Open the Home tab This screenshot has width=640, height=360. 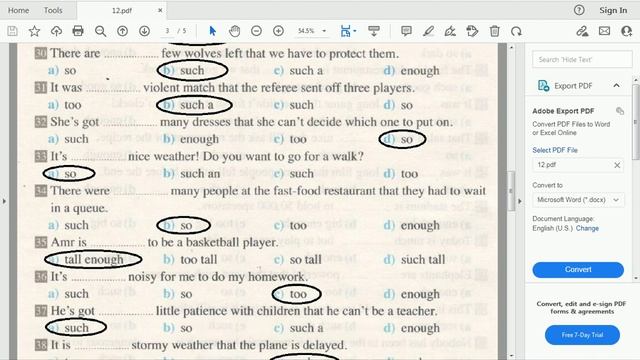click(x=18, y=10)
